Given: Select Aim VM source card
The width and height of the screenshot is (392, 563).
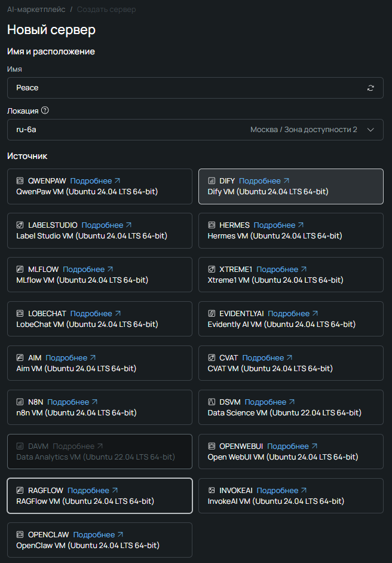Looking at the screenshot, I should tap(100, 363).
